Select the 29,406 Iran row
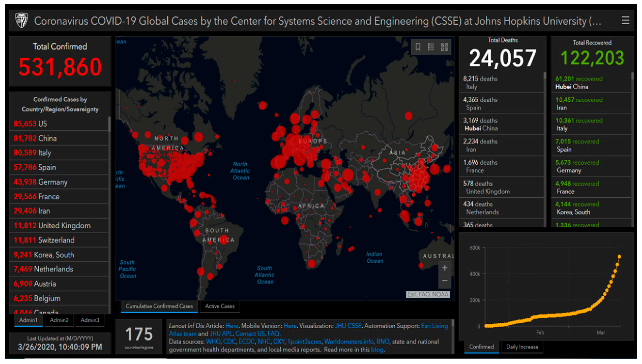Screen dimensions: 642x364 [59, 211]
